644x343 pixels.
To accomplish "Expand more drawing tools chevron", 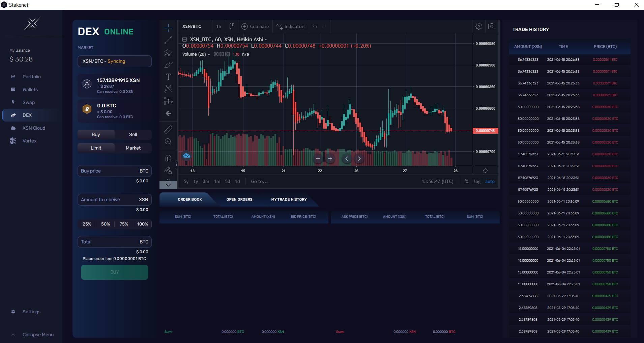I will [168, 185].
